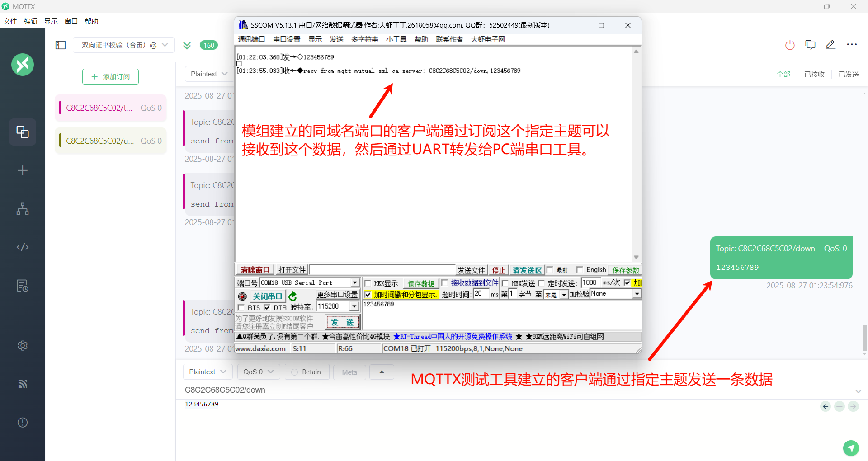The height and width of the screenshot is (461, 868).
Task: Click the 更多串口设置 button
Action: [337, 295]
